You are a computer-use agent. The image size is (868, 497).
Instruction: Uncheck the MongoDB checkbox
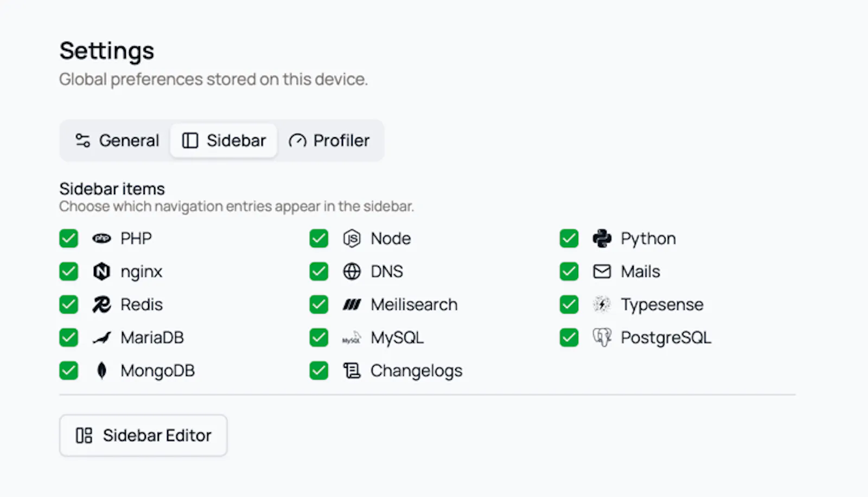coord(69,371)
